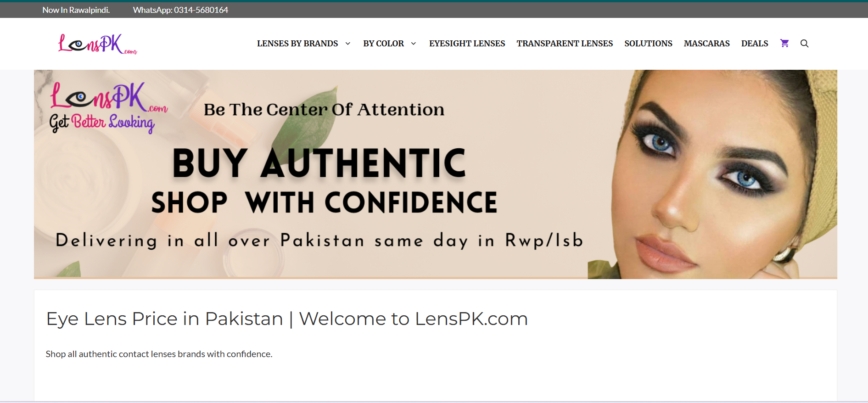Image resolution: width=868 pixels, height=403 pixels.
Task: Open the By Color menu
Action: pyautogui.click(x=383, y=44)
